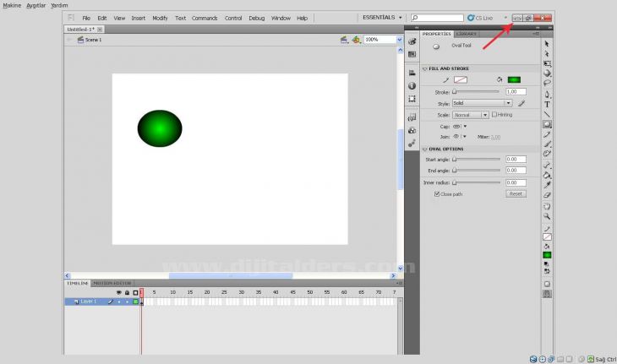Open the stage zoom 100% dropdown

pos(400,40)
